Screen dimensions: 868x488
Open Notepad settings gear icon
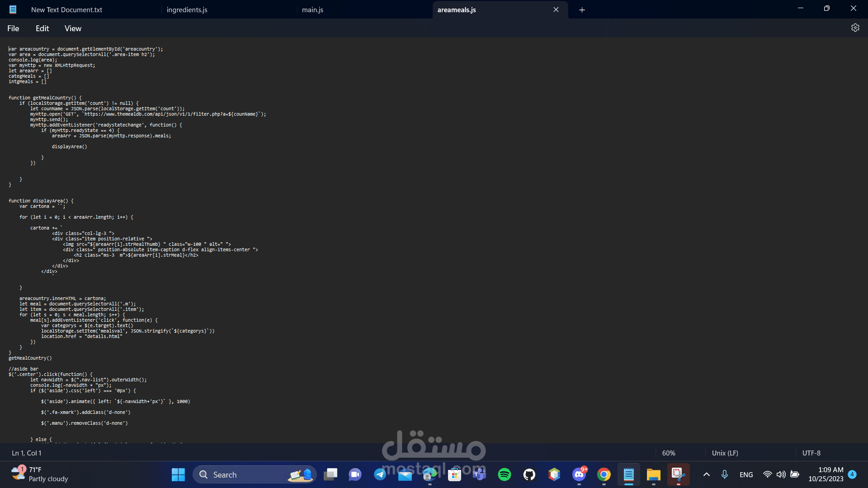pyautogui.click(x=855, y=28)
